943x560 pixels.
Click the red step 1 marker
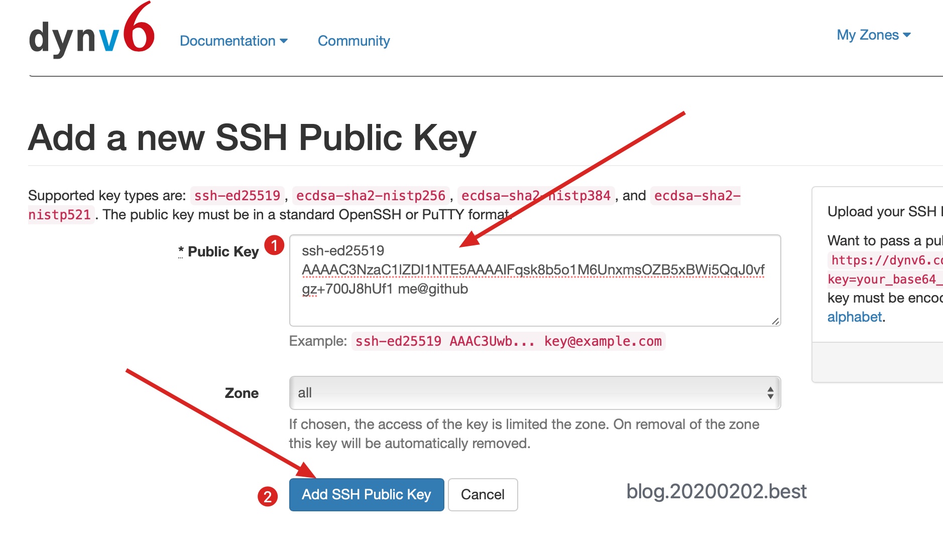coord(274,245)
